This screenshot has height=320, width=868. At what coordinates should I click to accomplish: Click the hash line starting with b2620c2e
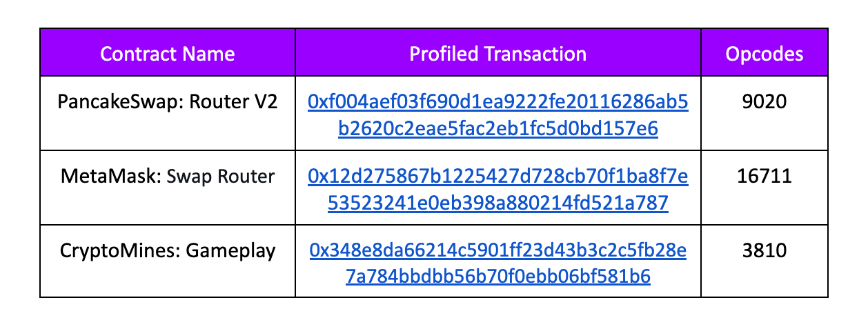tap(497, 128)
